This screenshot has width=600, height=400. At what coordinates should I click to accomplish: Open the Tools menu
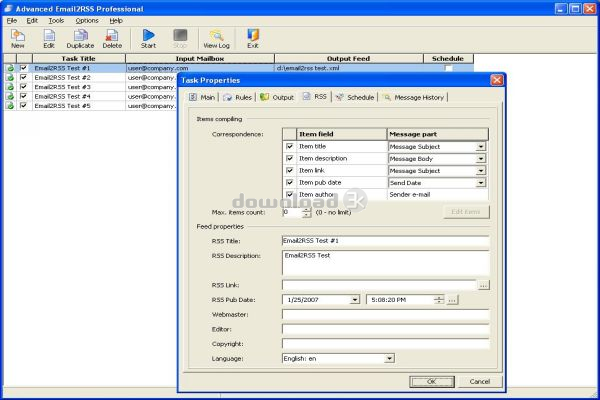[x=56, y=21]
